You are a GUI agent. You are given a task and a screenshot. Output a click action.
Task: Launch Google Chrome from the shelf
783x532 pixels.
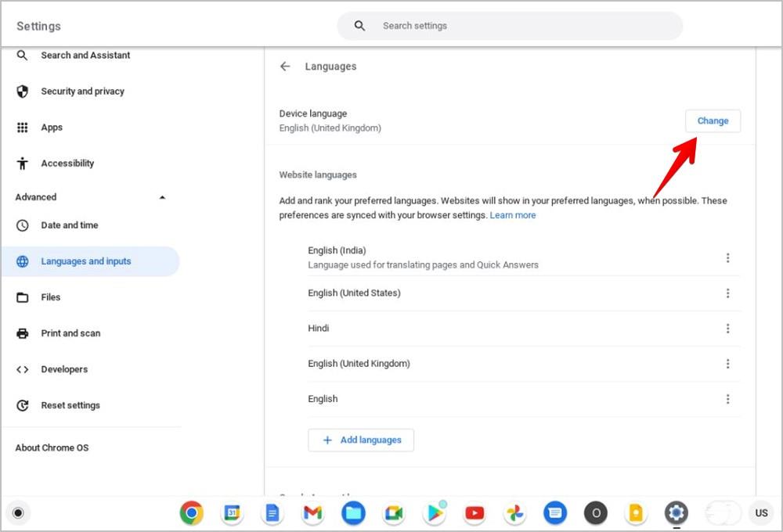(x=191, y=513)
